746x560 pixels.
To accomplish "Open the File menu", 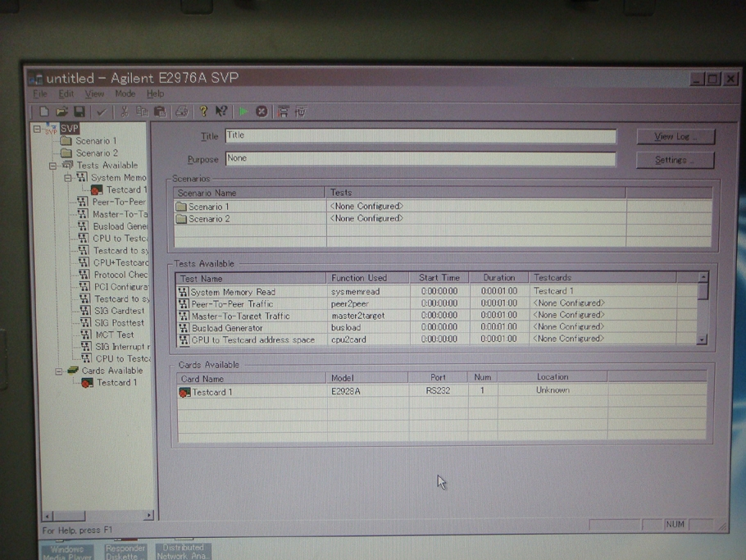I will 40,93.
